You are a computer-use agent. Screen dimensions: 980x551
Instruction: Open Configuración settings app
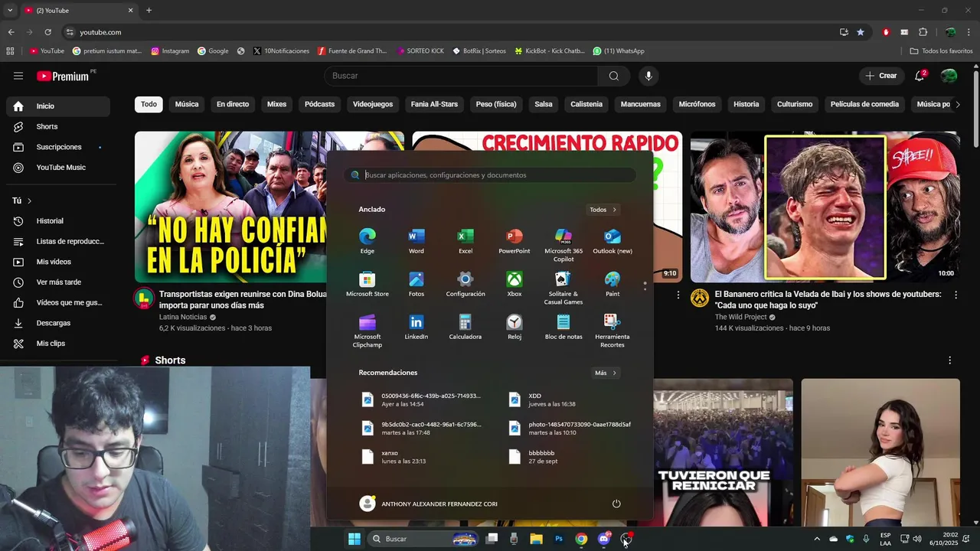tap(465, 284)
